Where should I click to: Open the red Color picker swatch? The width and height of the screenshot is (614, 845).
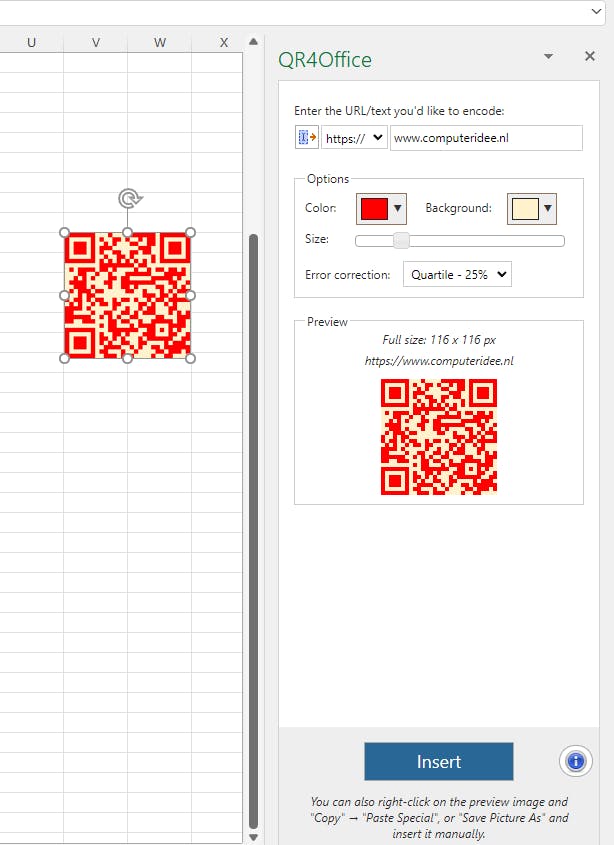click(x=381, y=209)
